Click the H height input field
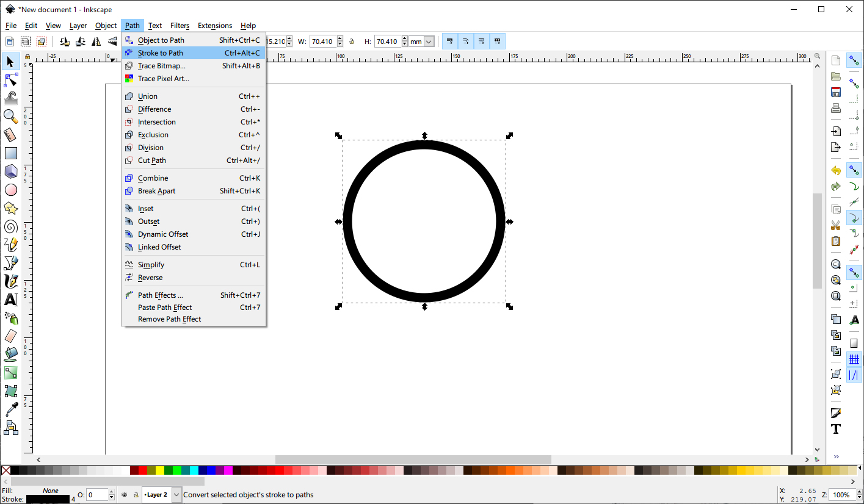 (387, 41)
